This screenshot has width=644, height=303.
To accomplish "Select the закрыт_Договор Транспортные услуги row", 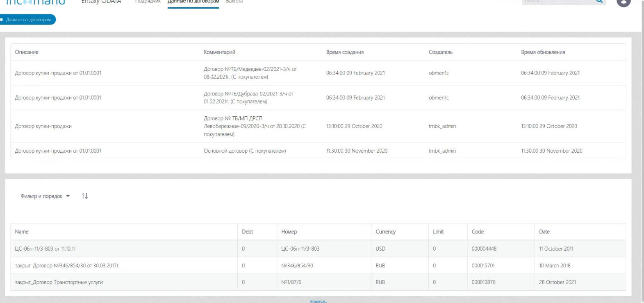I will 59,282.
